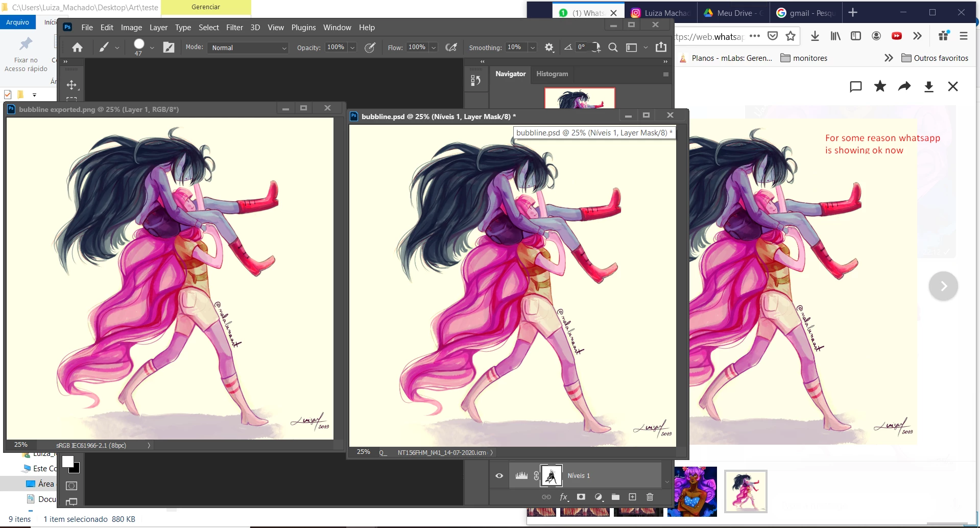Open the Flow slider dropdown arrow

[434, 48]
